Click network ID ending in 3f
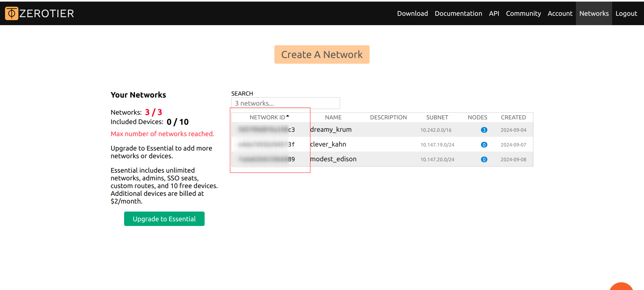 pyautogui.click(x=266, y=144)
